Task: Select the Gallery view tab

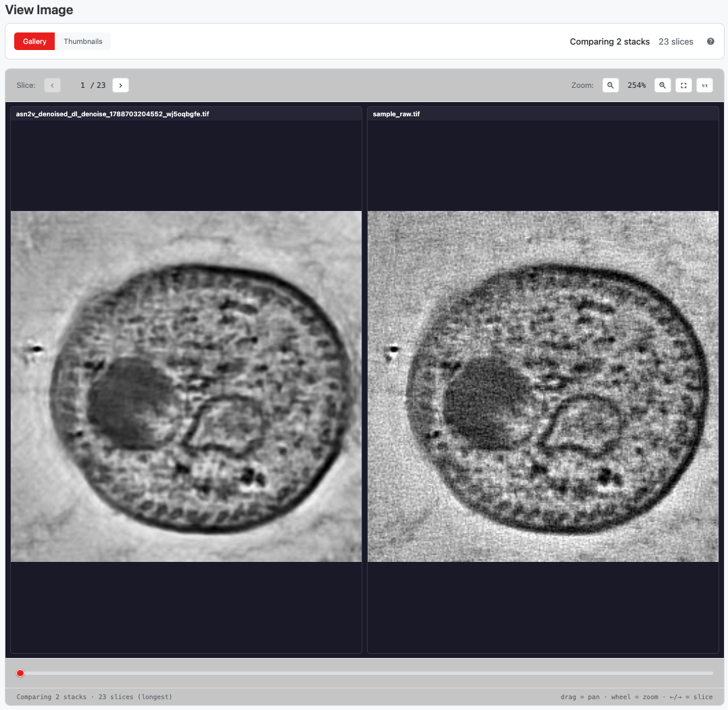Action: (34, 41)
